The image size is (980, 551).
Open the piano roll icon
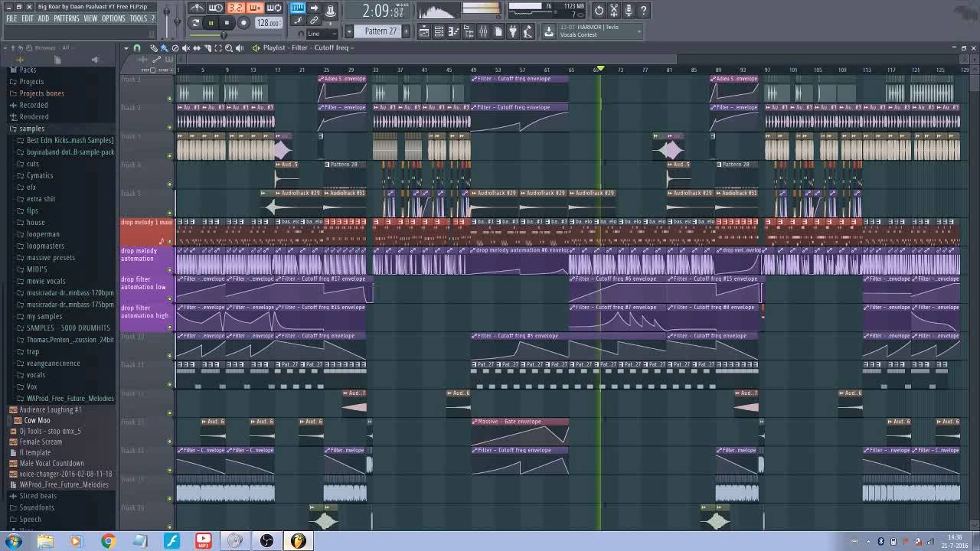453,31
